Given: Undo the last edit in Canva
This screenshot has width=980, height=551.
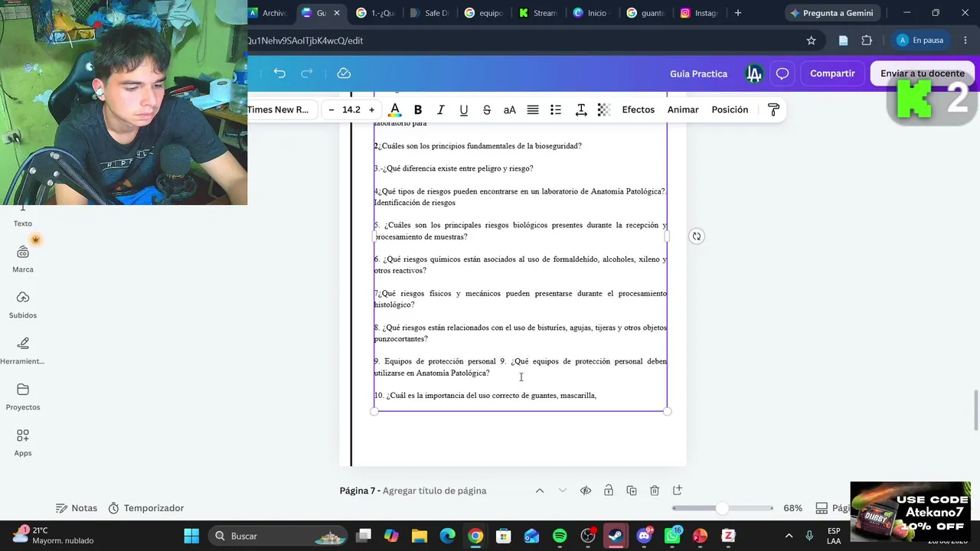Looking at the screenshot, I should 279,73.
